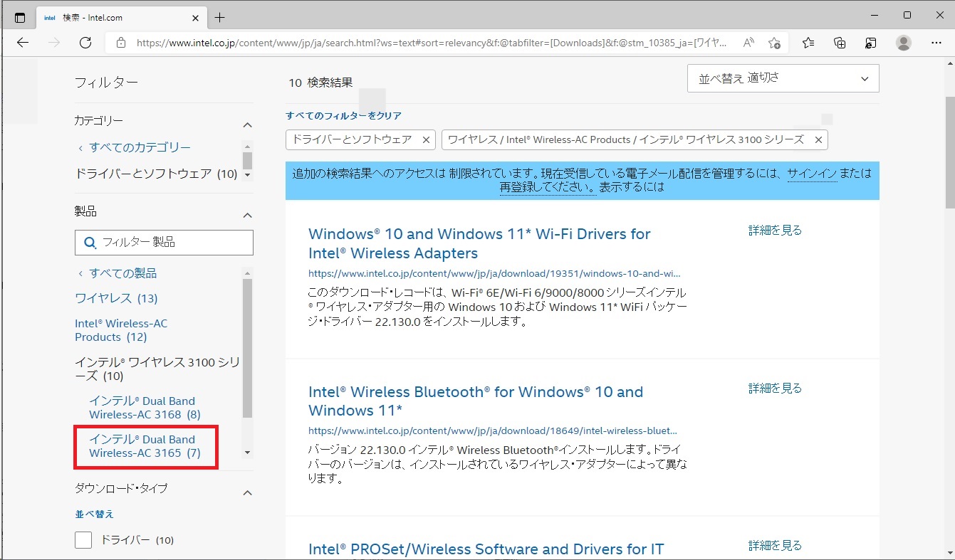Screen dimensions: 955x560
Task: Open the tab actions menu icon
Action: [x=20, y=17]
